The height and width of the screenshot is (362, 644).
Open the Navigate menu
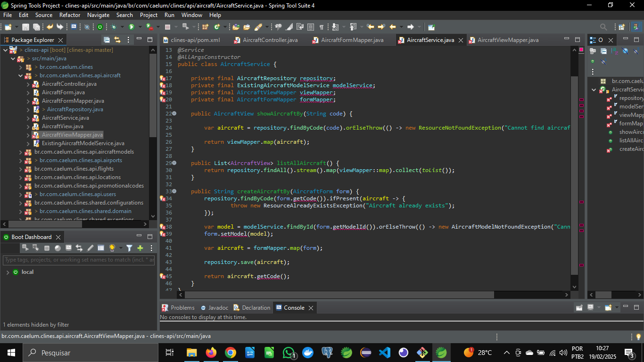pos(98,15)
